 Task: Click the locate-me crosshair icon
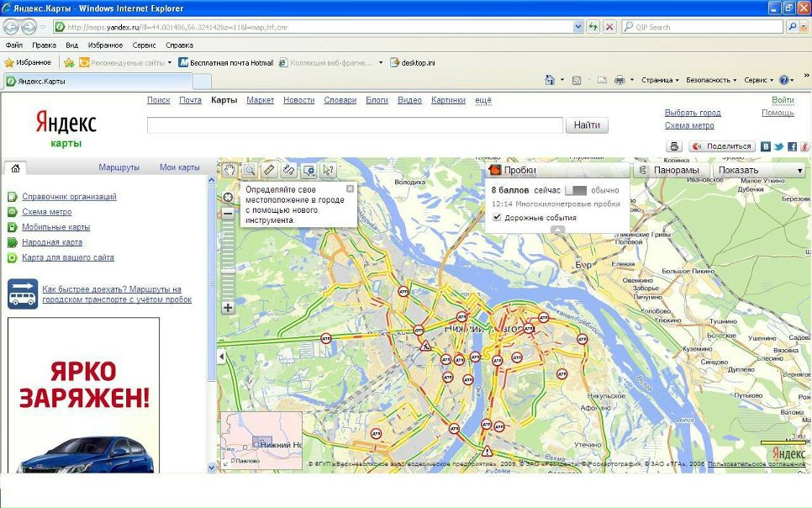[228, 198]
